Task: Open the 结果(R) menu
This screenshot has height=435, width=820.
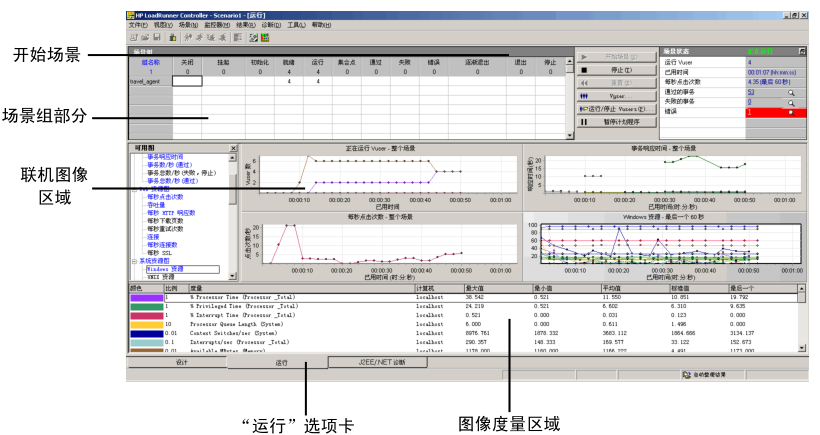Action: coord(246,25)
